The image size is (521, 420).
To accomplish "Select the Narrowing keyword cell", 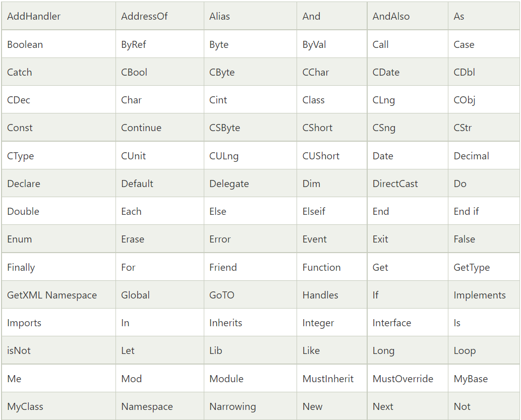I will 233,406.
